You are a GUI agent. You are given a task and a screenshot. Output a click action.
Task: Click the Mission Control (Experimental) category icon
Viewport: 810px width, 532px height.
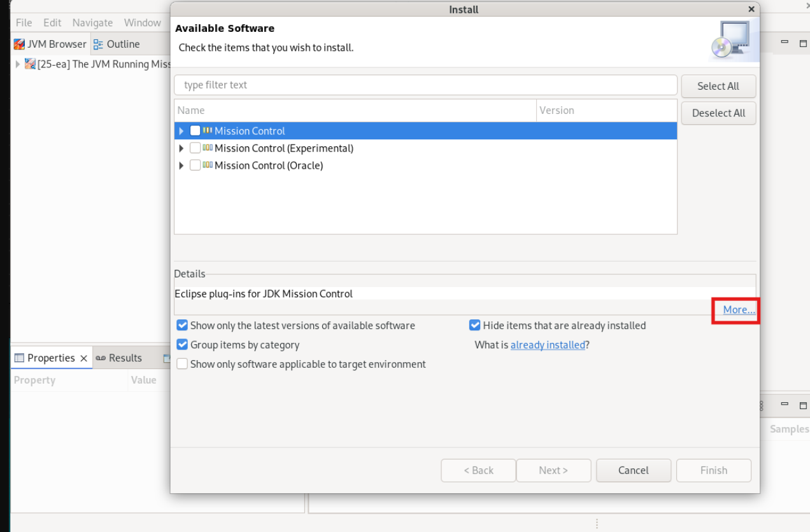[x=208, y=148]
